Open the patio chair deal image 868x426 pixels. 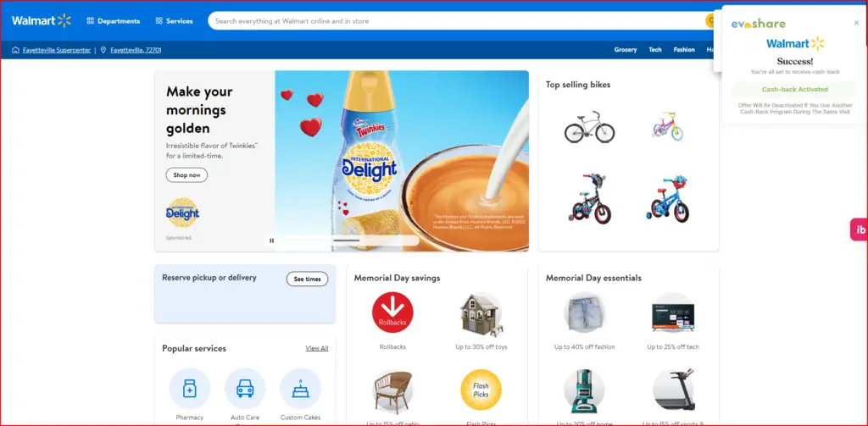pyautogui.click(x=392, y=390)
